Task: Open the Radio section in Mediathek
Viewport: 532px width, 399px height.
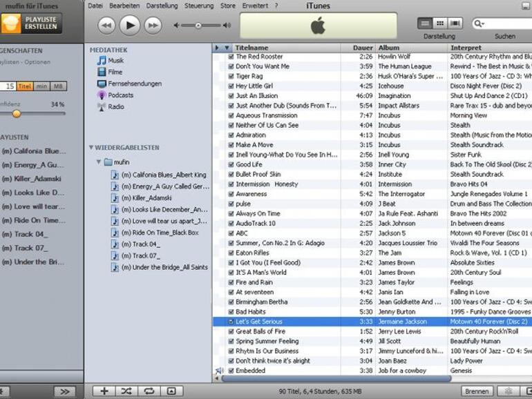Action: pos(115,107)
